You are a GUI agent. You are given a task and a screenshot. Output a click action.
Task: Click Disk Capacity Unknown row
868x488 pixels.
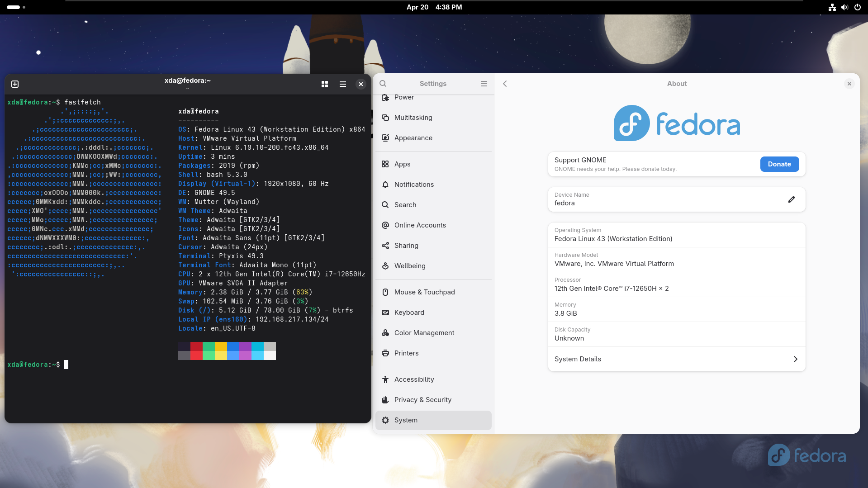click(x=677, y=334)
